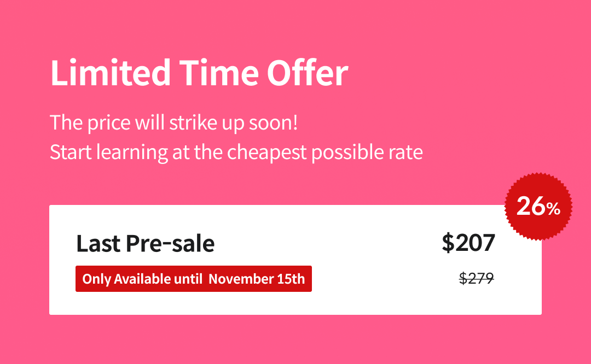591x364 pixels.
Task: Click the 'November 15th' date text
Action: tap(257, 279)
